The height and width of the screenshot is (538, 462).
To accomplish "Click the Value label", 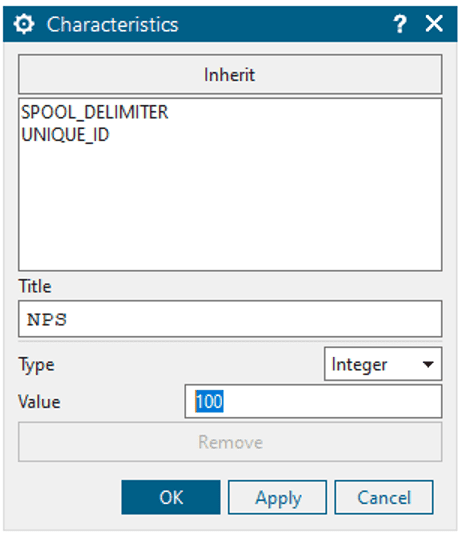I will [x=39, y=402].
